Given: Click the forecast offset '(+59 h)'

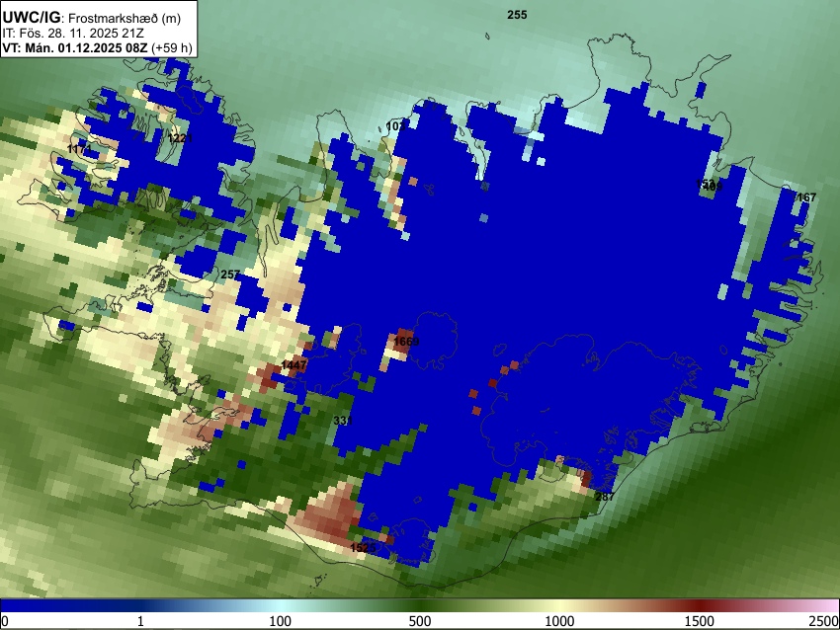Looking at the screenshot, I should (171, 47).
